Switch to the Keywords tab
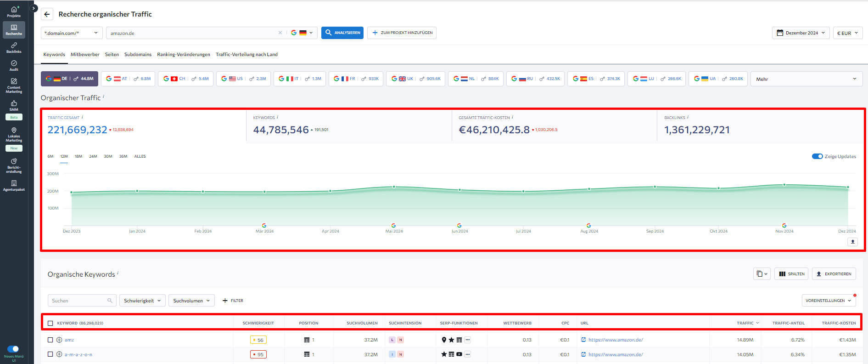 pos(54,54)
